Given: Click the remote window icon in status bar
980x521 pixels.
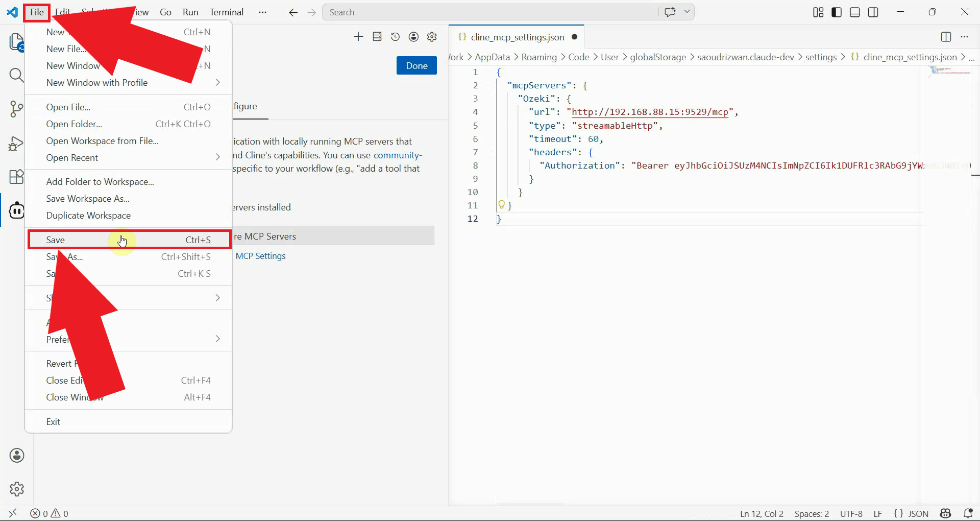Looking at the screenshot, I should point(13,513).
